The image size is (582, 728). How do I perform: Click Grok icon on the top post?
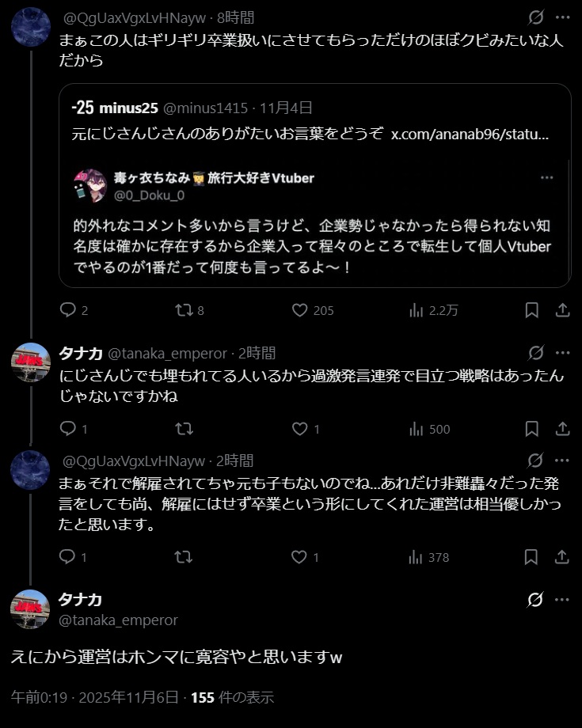(x=536, y=17)
